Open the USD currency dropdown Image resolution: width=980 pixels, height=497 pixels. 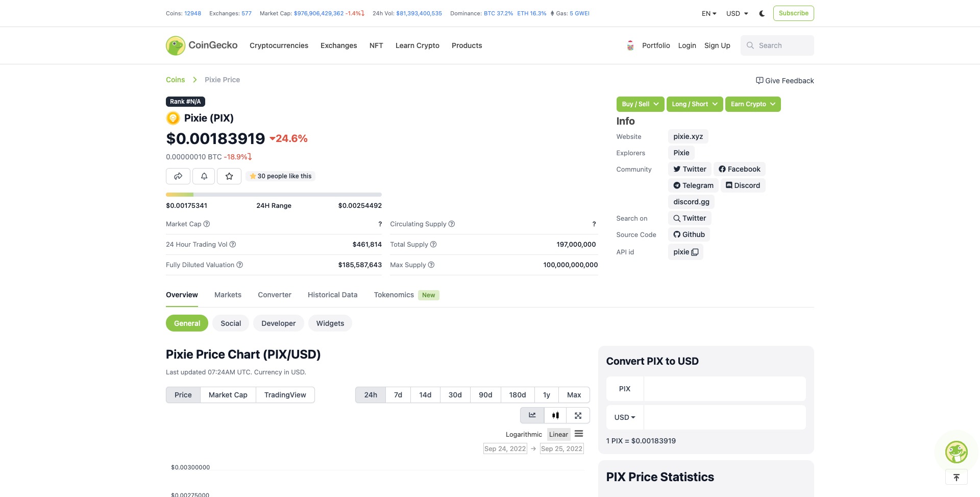pos(736,13)
